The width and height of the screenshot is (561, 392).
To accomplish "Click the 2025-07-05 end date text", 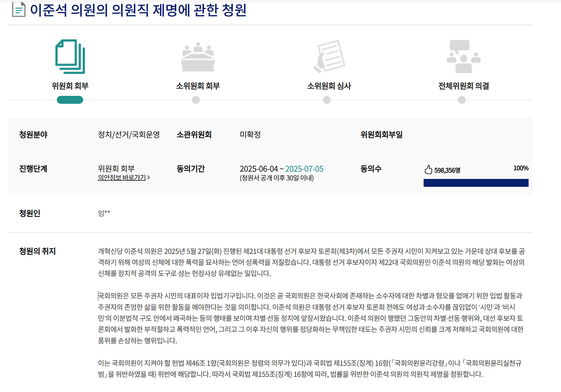I will coord(304,169).
